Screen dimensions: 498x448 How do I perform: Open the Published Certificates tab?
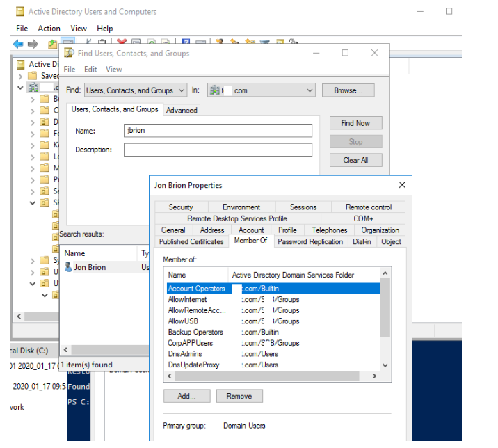point(191,242)
